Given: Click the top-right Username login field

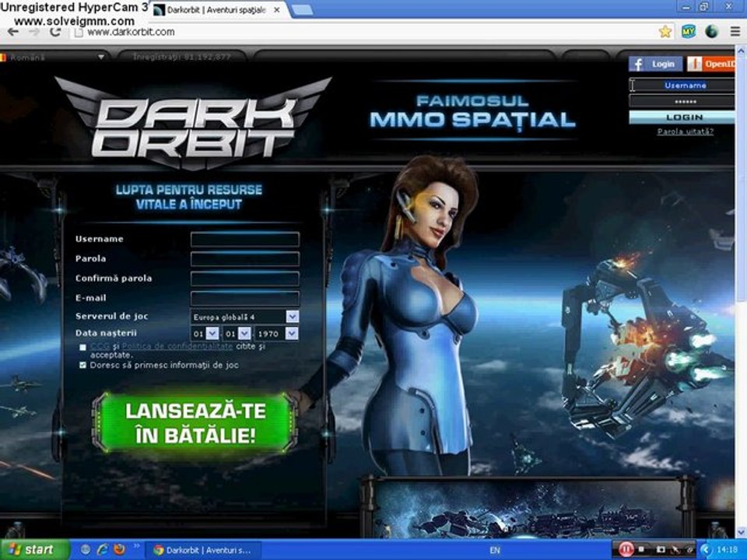Looking at the screenshot, I should 682,86.
